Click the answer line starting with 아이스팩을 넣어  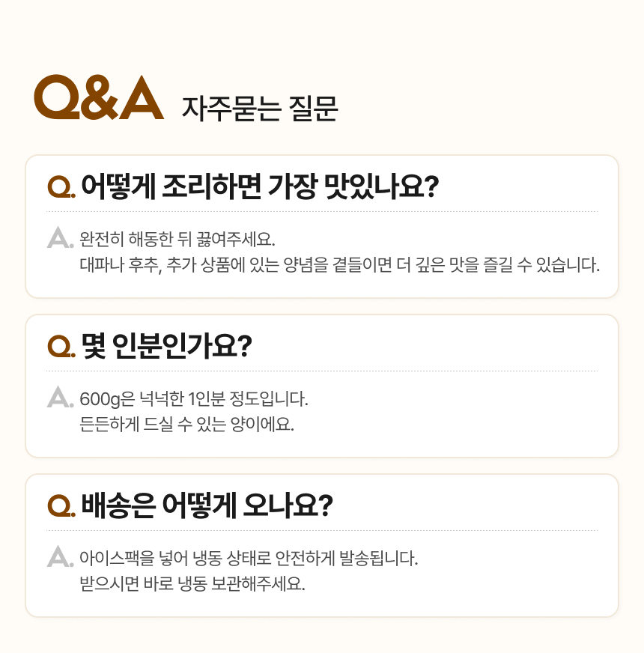(249, 558)
